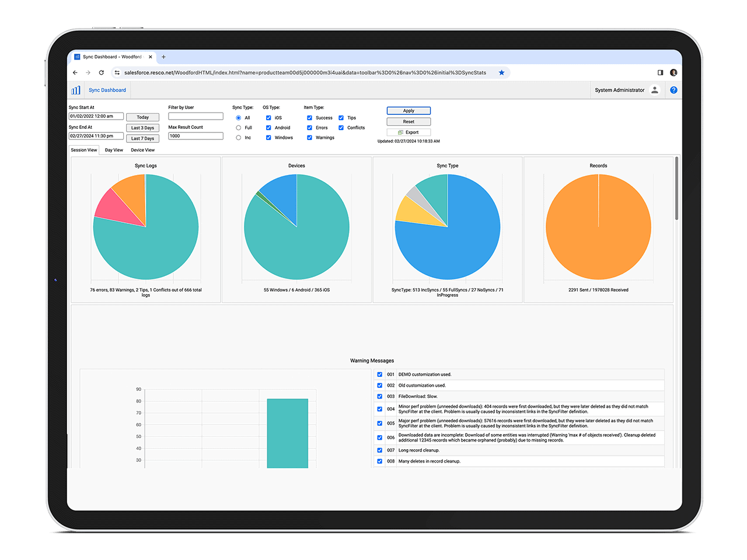This screenshot has width=747, height=560.
Task: Toggle the Success item type checkbox
Action: 309,118
